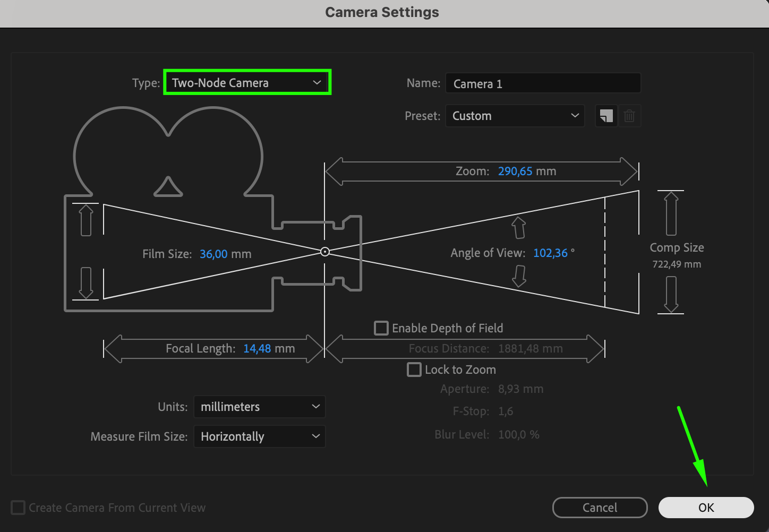Click the Camera 1 name field
The image size is (769, 532).
(543, 84)
